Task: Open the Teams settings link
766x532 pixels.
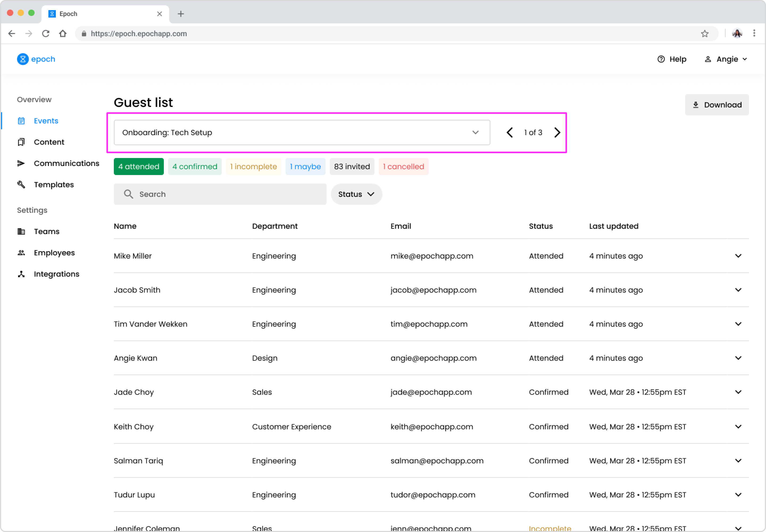Action: tap(47, 231)
